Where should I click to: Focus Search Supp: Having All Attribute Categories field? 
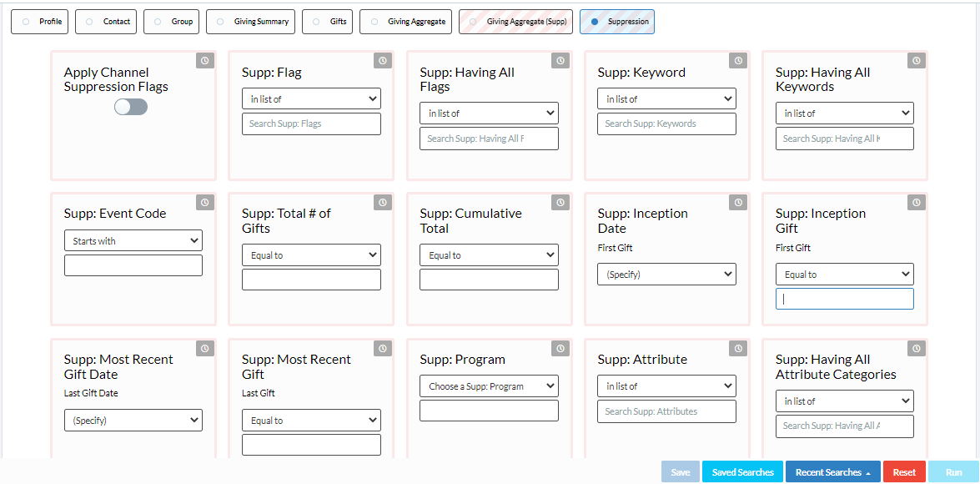tap(844, 426)
